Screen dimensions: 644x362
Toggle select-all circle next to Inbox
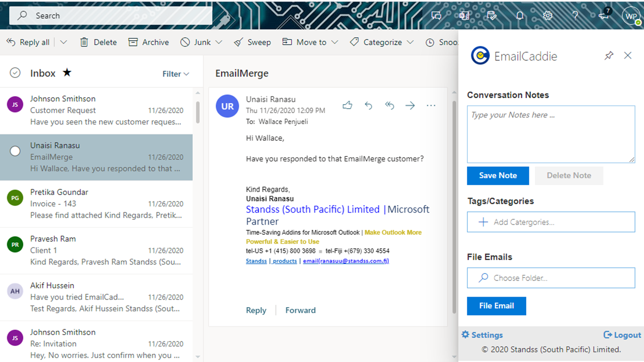(x=15, y=73)
